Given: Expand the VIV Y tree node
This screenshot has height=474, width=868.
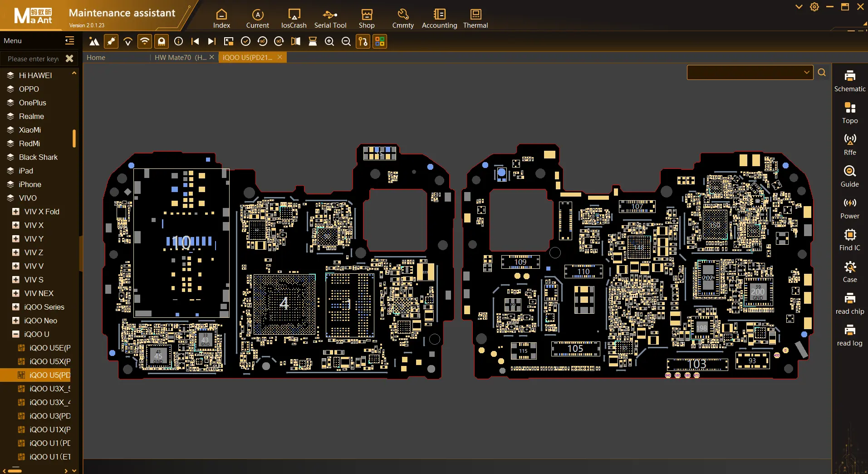Looking at the screenshot, I should (x=16, y=239).
